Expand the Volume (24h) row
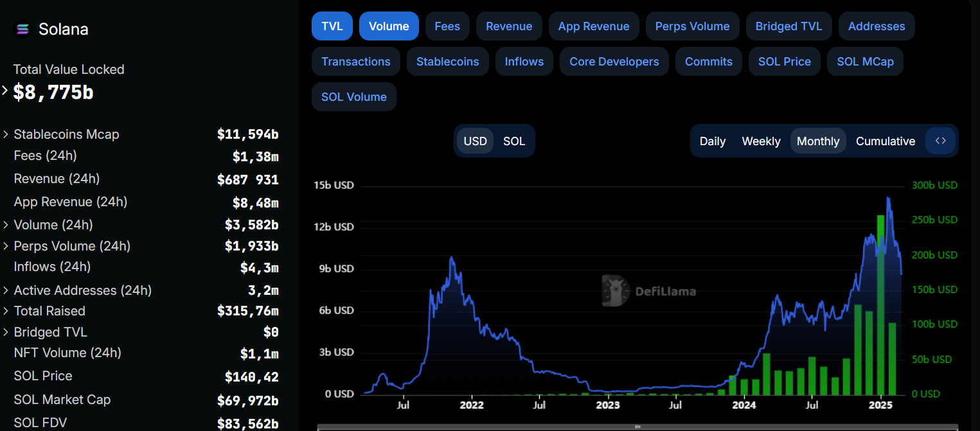Image resolution: width=980 pixels, height=431 pixels. pyautogui.click(x=6, y=225)
